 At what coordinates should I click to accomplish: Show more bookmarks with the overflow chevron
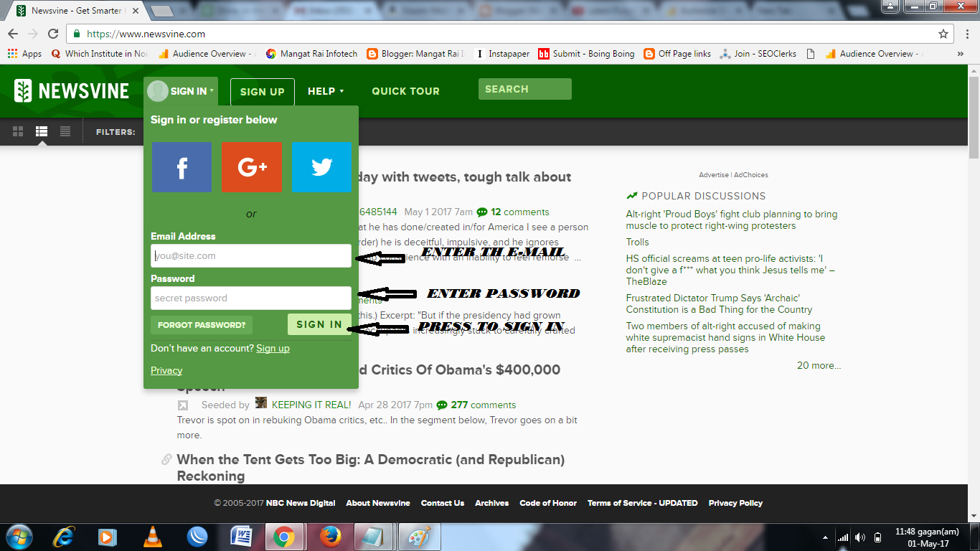[961, 54]
